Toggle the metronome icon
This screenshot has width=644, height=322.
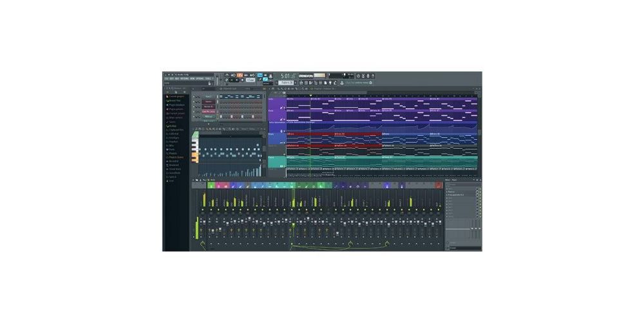point(227,75)
